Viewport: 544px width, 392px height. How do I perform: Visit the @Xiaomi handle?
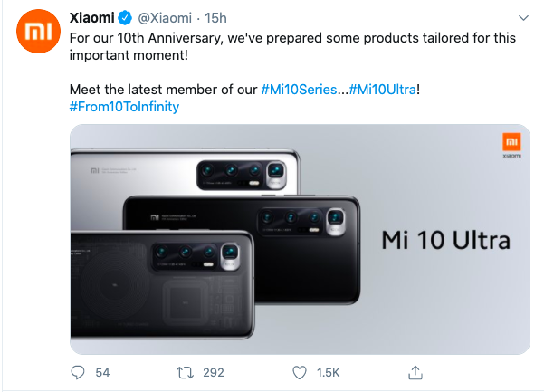(x=165, y=17)
